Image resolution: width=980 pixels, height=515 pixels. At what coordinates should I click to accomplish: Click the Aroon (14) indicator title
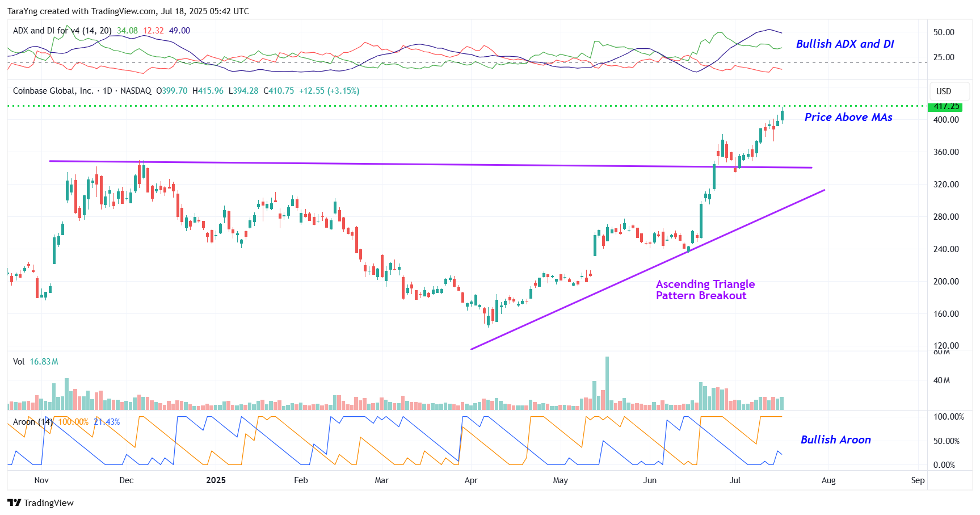coord(33,422)
